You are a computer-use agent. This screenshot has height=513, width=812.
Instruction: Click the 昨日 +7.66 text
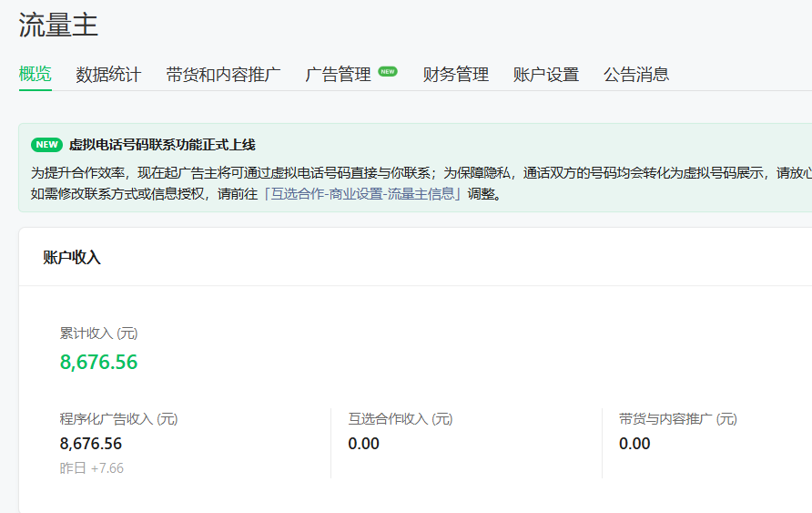pyautogui.click(x=92, y=468)
